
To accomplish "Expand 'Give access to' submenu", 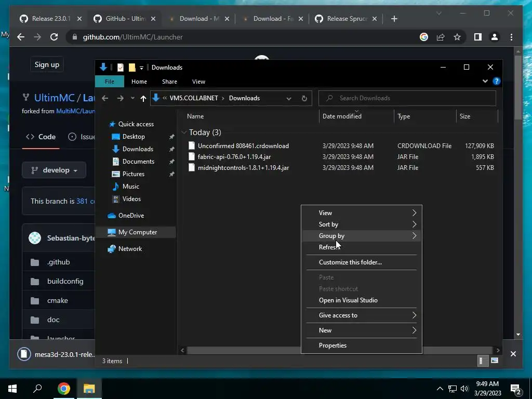I will pyautogui.click(x=362, y=315).
